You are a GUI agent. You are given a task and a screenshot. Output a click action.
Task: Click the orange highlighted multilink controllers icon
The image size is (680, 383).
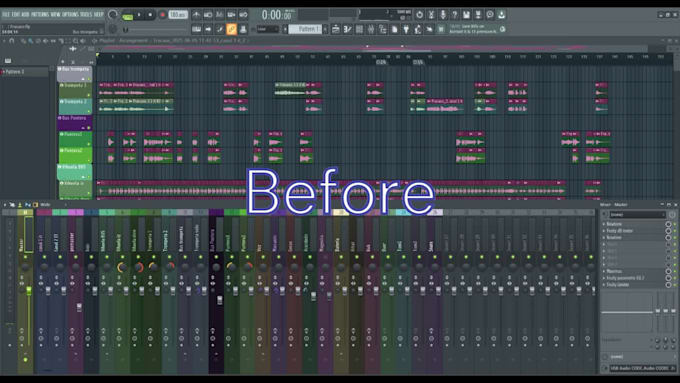pos(232,29)
